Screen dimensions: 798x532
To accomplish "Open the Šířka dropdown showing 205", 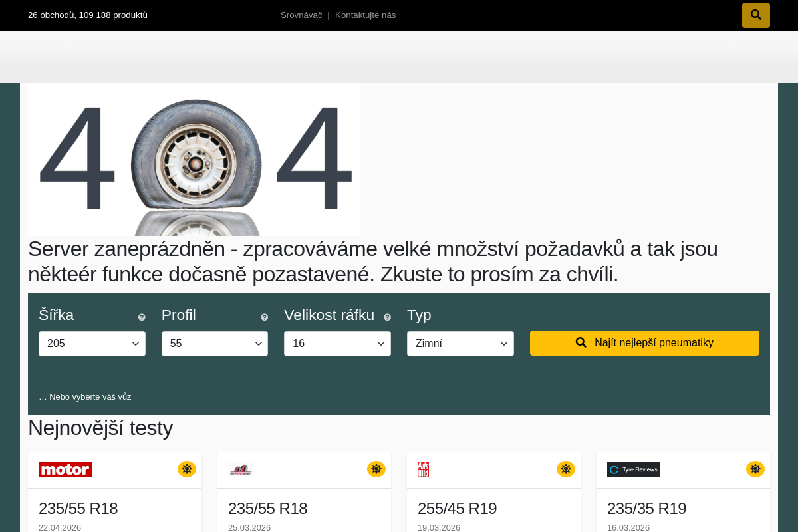I will (92, 344).
